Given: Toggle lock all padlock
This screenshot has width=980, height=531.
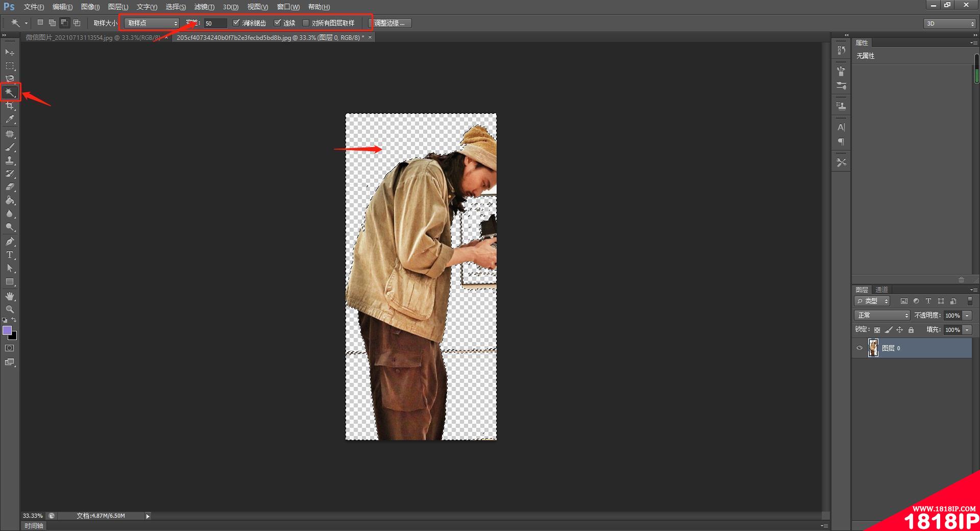Looking at the screenshot, I should (911, 330).
